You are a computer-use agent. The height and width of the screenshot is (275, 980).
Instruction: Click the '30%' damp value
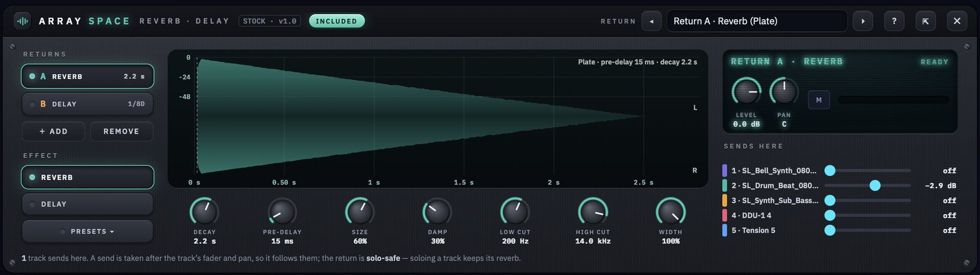437,241
